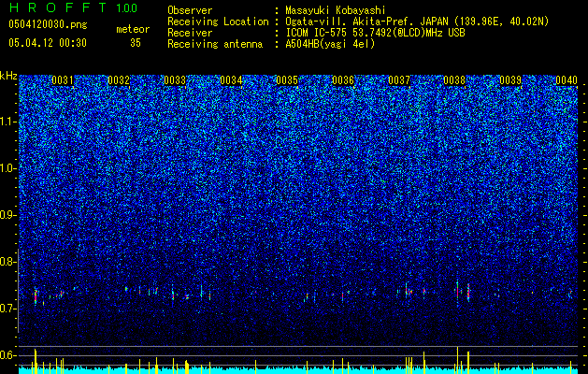
Task: Click the Ogata-vill. Akita-Pref. JAPAN text
Action: (x=366, y=22)
